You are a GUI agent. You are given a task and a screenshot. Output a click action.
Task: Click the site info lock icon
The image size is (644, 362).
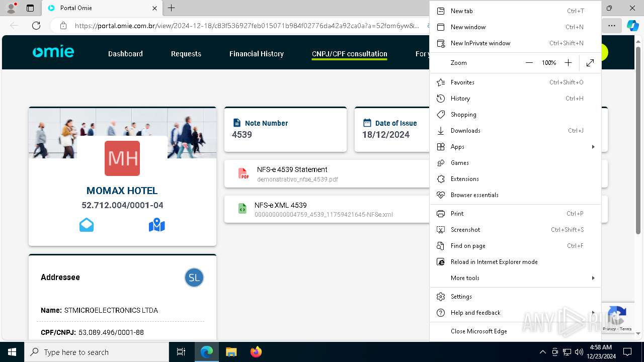click(63, 26)
